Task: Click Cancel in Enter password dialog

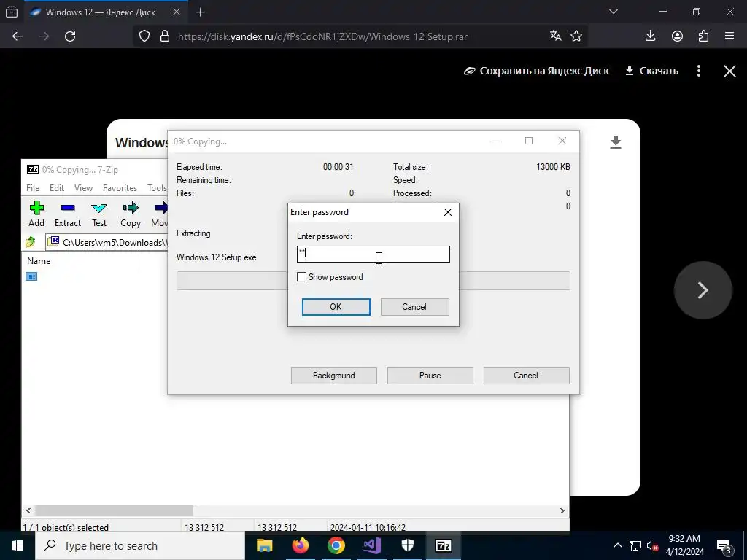Action: [x=414, y=307]
